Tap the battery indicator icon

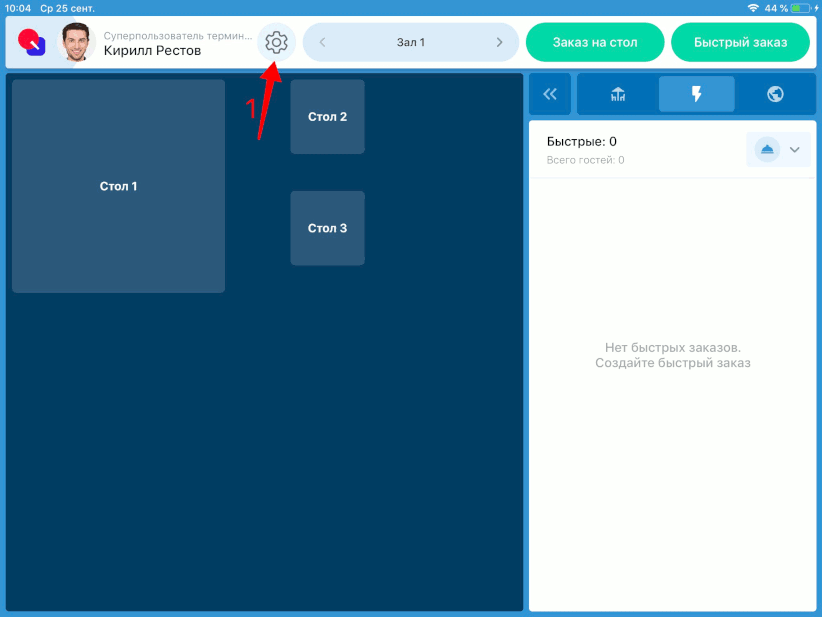click(801, 8)
